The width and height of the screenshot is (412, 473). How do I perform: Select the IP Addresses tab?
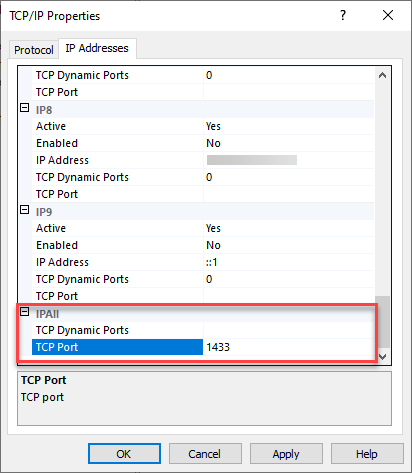(97, 48)
